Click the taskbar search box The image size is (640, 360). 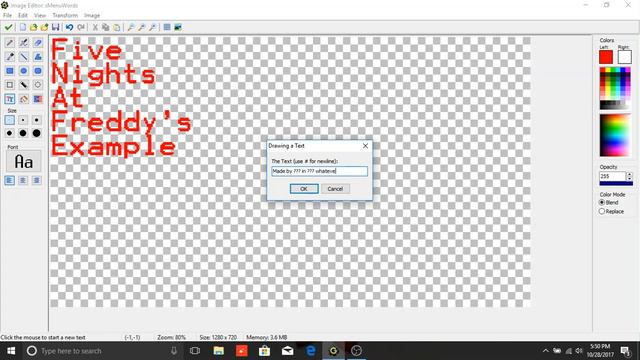(102, 351)
